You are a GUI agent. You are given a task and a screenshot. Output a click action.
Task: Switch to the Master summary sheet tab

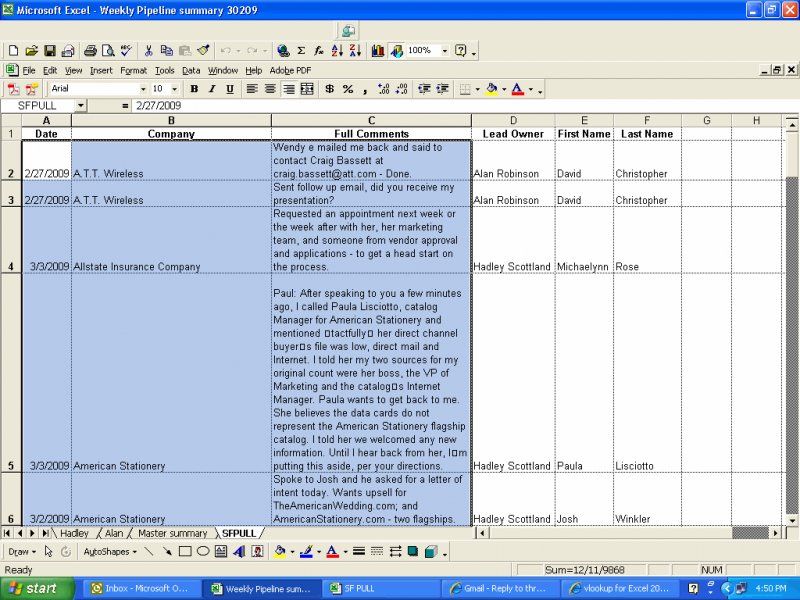tap(172, 533)
